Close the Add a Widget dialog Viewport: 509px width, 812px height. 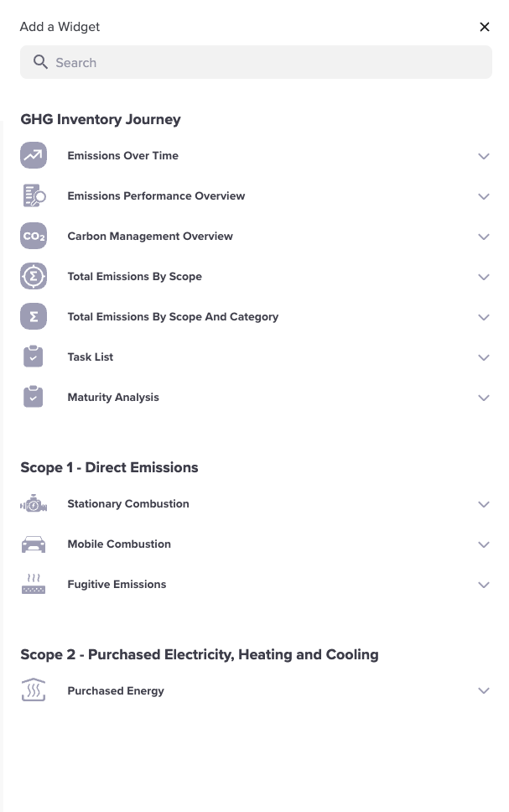coord(485,27)
